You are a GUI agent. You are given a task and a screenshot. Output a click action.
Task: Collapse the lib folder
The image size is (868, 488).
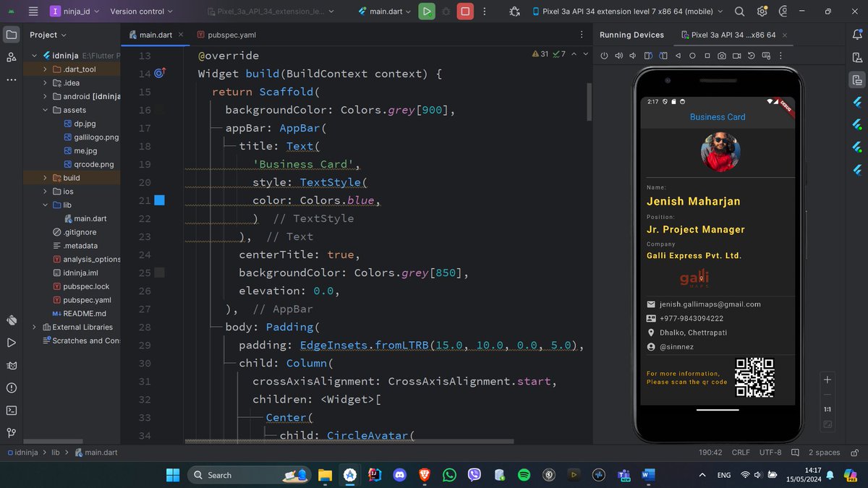click(x=46, y=205)
